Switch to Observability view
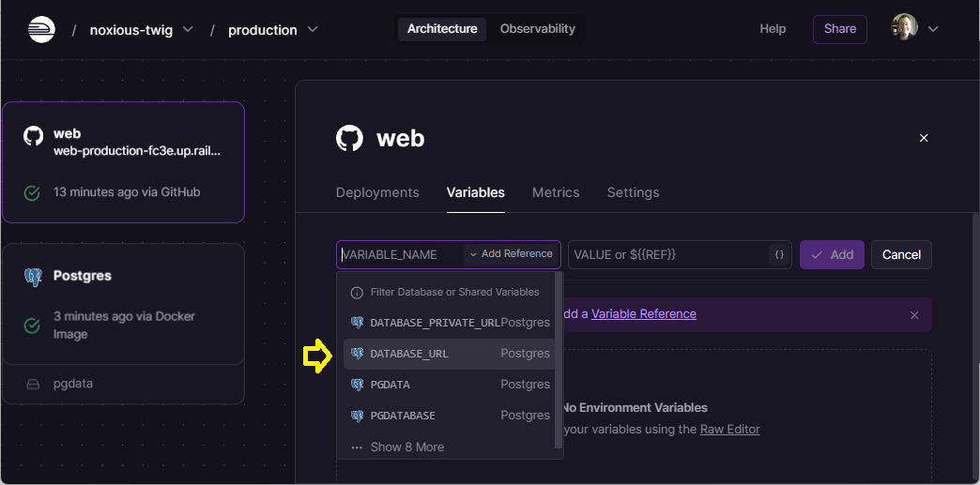Viewport: 980px width, 485px height. click(x=537, y=29)
